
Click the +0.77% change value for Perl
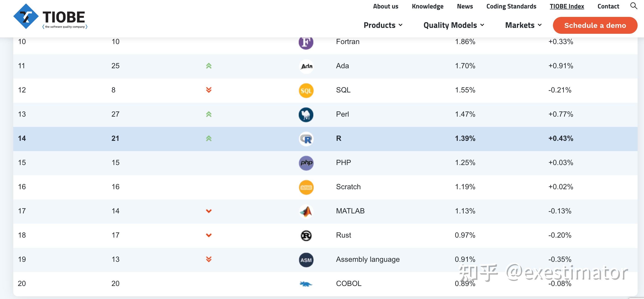click(561, 114)
